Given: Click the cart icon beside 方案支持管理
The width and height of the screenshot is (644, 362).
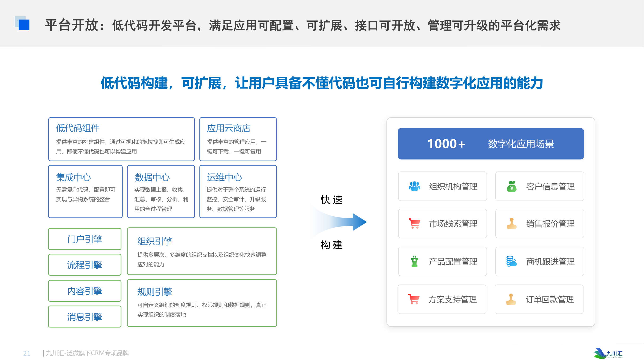Looking at the screenshot, I should [414, 299].
